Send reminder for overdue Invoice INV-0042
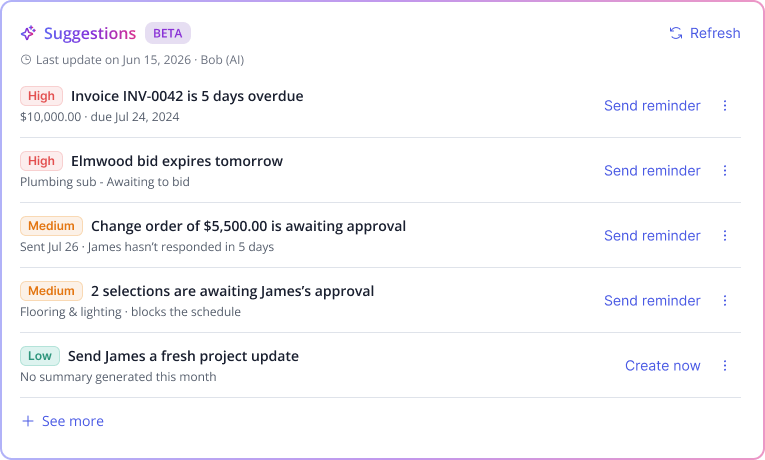This screenshot has height=460, width=765. (652, 105)
